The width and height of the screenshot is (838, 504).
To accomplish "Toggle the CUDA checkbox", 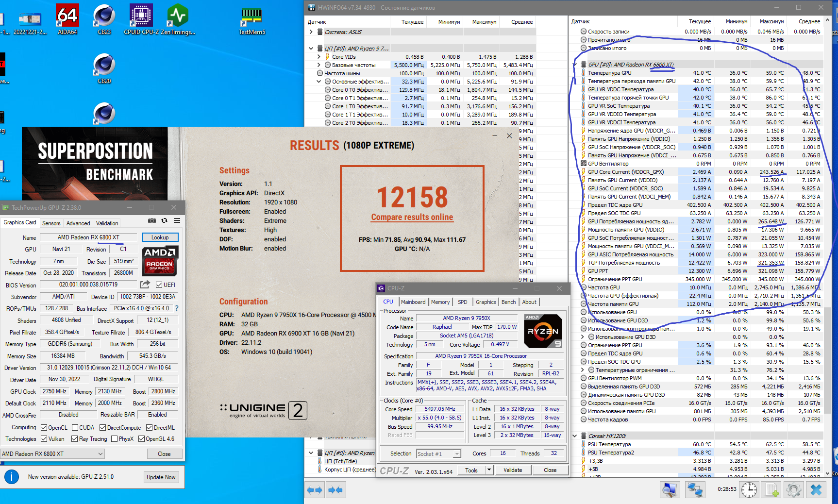I will 75,428.
